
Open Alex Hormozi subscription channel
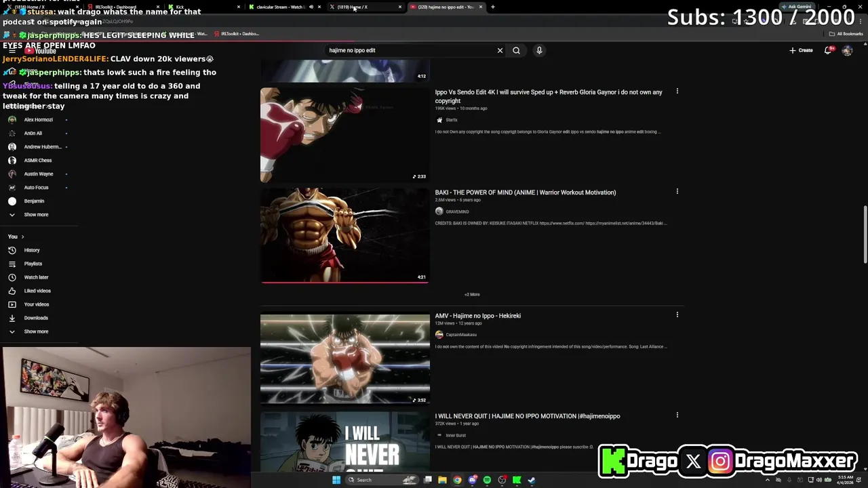tap(39, 120)
